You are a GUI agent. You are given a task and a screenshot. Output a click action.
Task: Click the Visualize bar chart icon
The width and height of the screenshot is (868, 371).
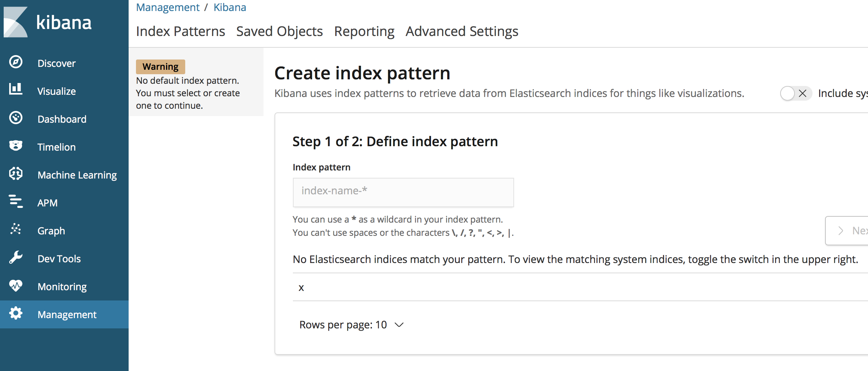(16, 89)
